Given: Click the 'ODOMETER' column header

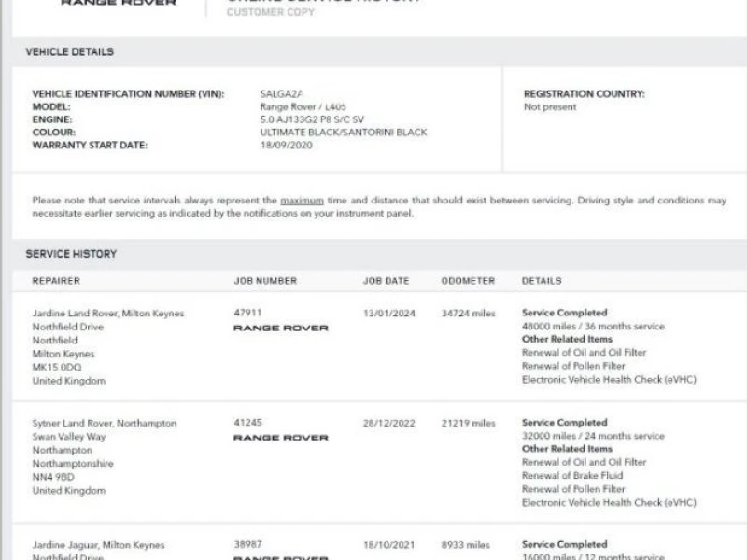Looking at the screenshot, I should point(469,281).
